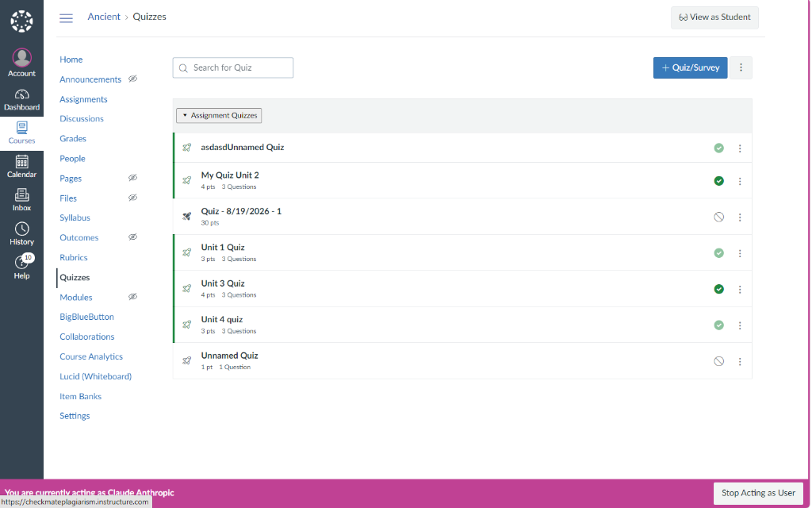Click the rocket icon beside asdasdUnnamed Quiz
Viewport: 812px width, 508px height.
click(187, 148)
